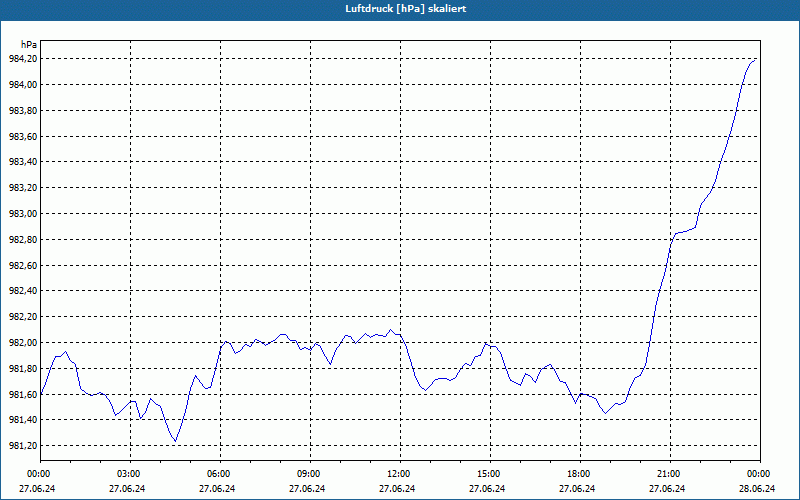
Task: Select the 984,20 y-axis label
Action: [23, 59]
